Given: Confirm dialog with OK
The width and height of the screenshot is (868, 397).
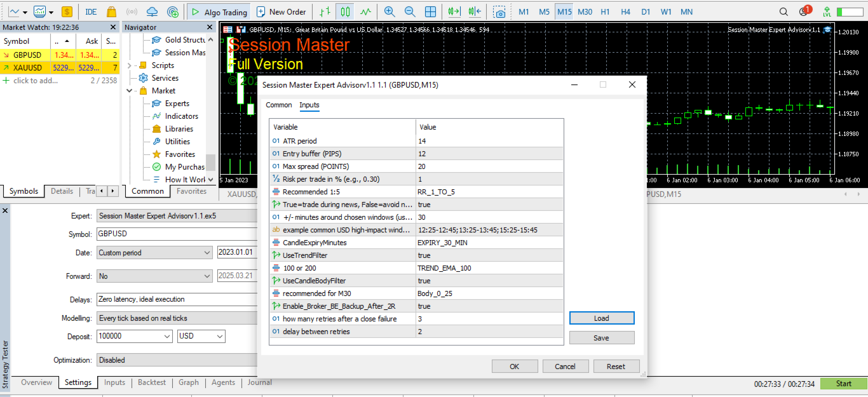Looking at the screenshot, I should [515, 367].
